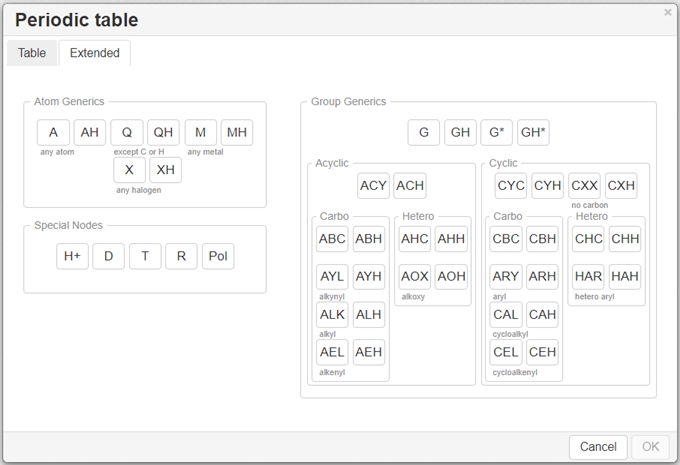680x465 pixels.
Task: Close the Periodic table dialog
Action: coord(668,12)
